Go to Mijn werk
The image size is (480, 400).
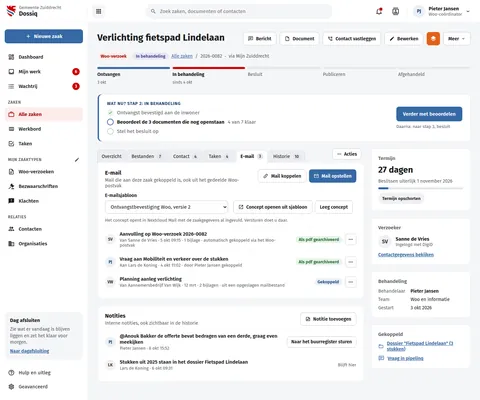44,72
